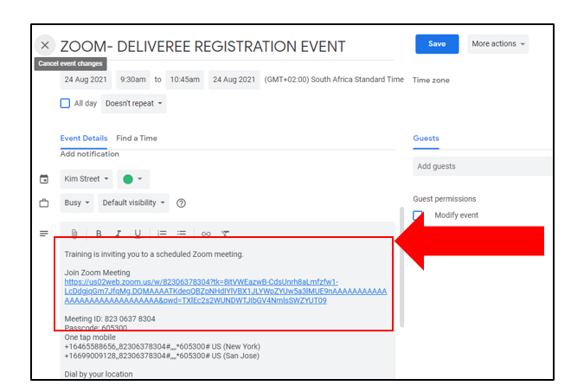Open the Doesn't repeat dropdown
Image resolution: width=571 pixels, height=392 pixels.
[133, 104]
